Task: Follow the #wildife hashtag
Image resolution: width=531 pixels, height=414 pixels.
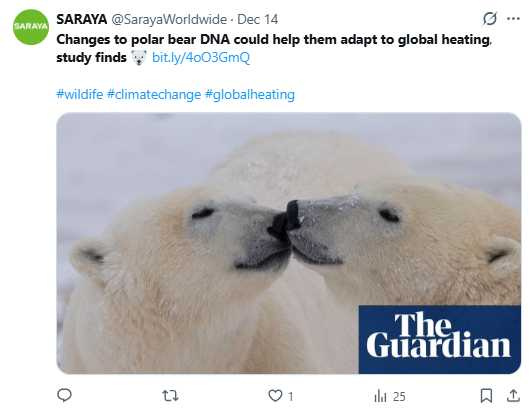Action: tap(80, 94)
